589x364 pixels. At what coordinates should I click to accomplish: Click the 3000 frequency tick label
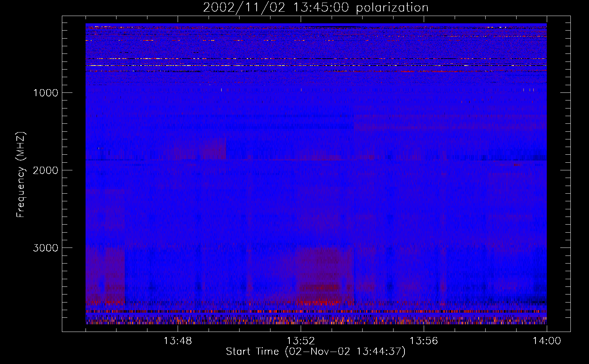coord(46,248)
